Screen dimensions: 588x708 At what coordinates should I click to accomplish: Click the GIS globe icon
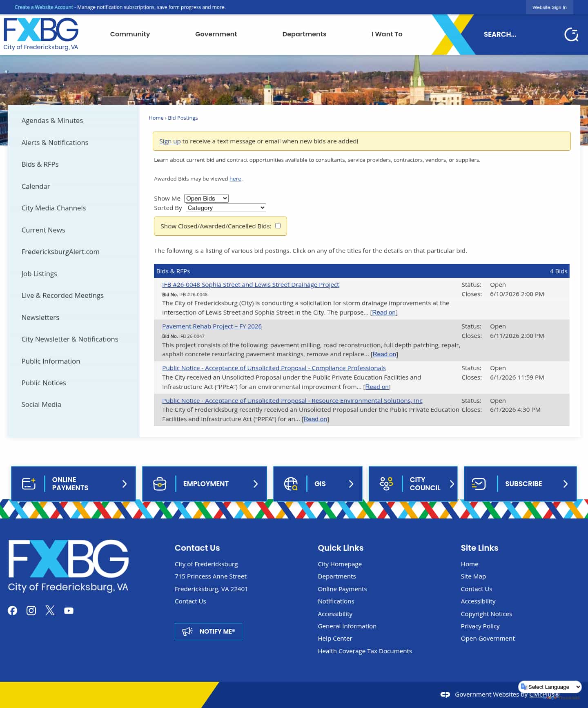291,484
